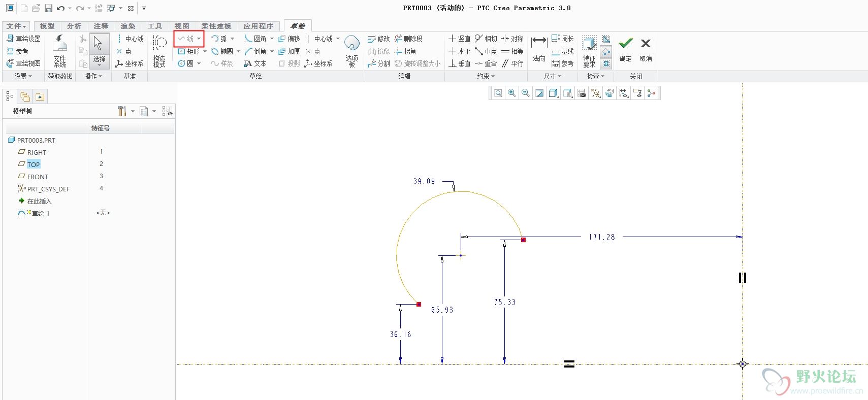Screen dimensions: 868x400
Task: Select the 矩形 rectangle tool
Action: click(x=188, y=51)
